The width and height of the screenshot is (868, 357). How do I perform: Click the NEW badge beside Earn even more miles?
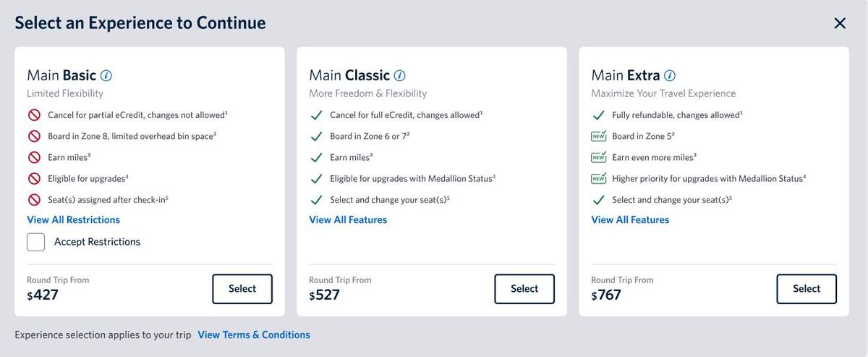tap(598, 157)
